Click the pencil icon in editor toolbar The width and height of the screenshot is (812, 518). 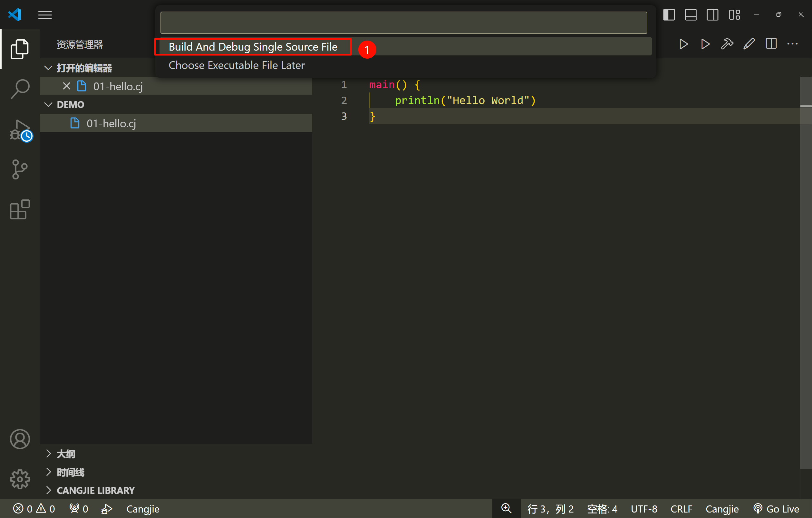(749, 44)
